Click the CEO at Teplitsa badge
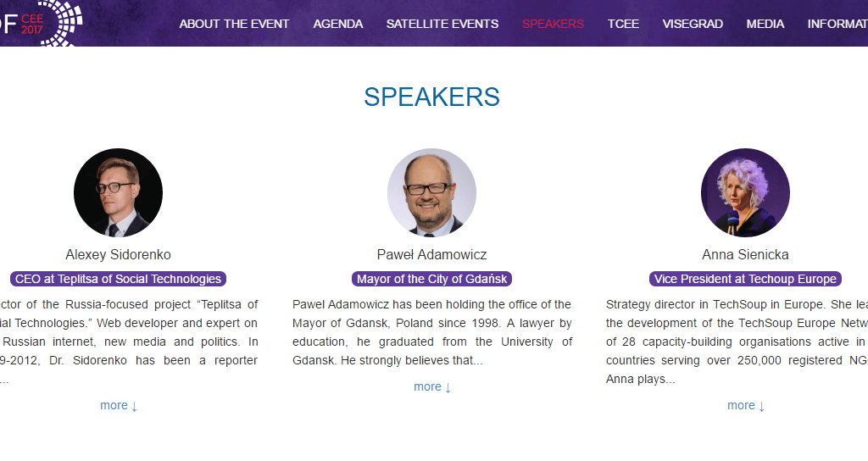 [118, 279]
